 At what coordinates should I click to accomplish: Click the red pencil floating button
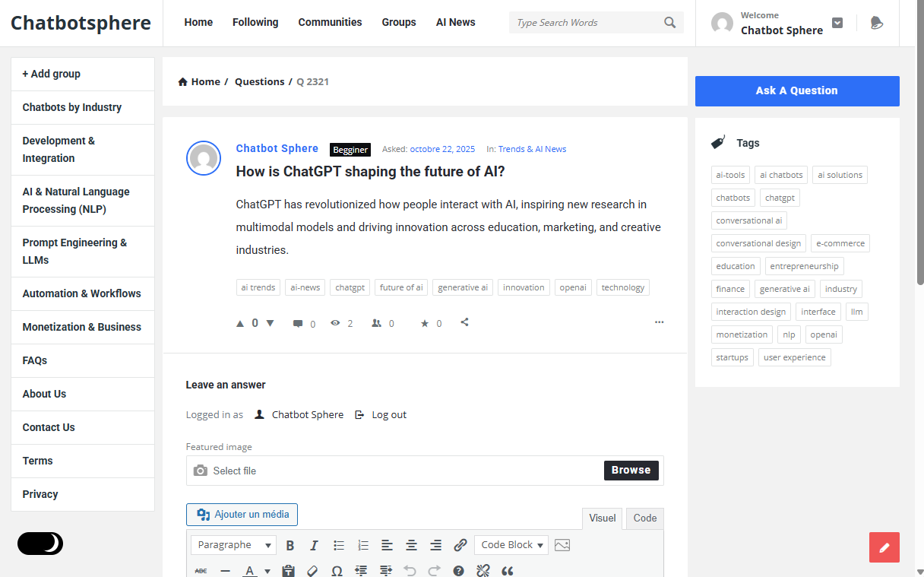coord(884,547)
